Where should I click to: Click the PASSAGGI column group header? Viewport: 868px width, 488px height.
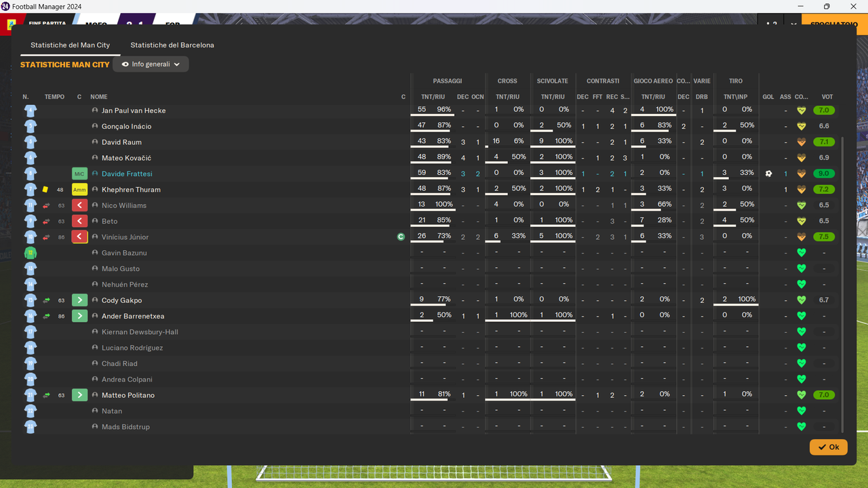(448, 81)
